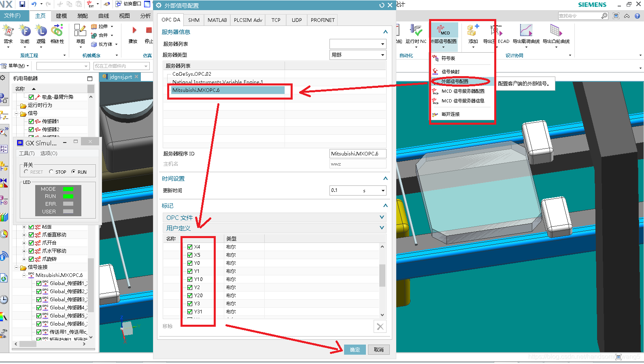
Task: Collapse the 服务器信息 section
Action: pos(385,32)
